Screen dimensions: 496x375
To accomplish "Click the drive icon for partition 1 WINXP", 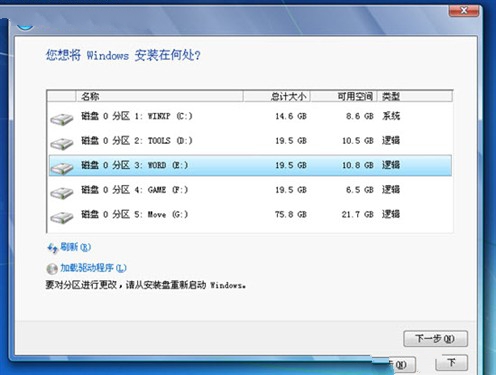I will click(x=62, y=119).
